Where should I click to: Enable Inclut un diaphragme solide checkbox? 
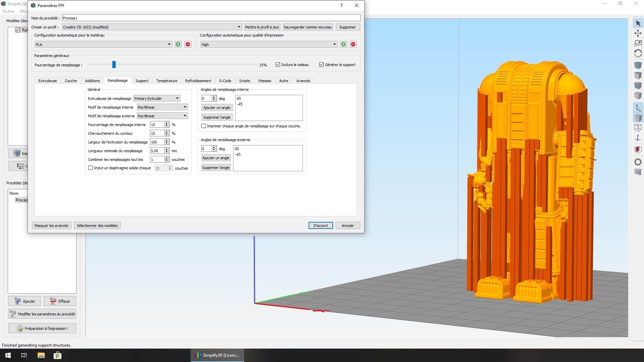[90, 168]
